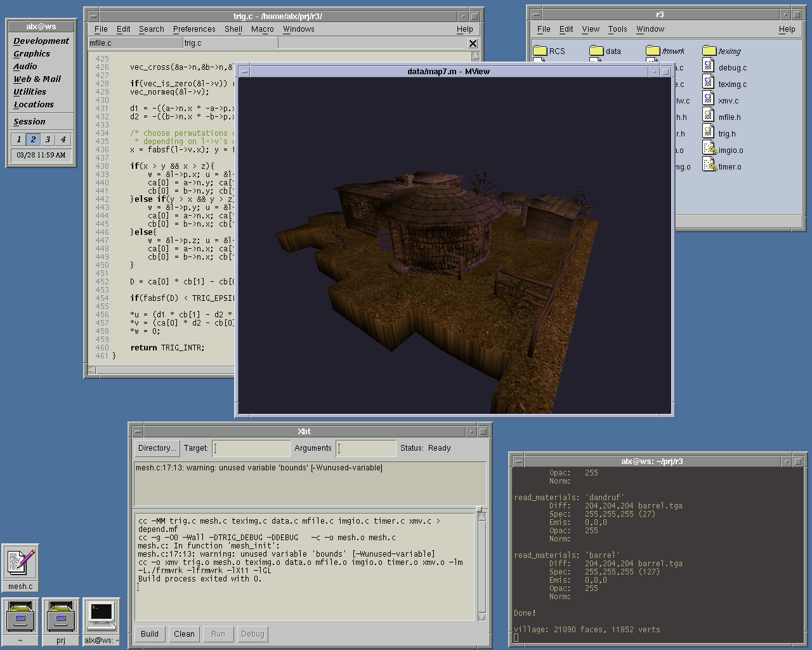This screenshot has height=650, width=812.
Task: Open Macro menu in editor
Action: 263,29
